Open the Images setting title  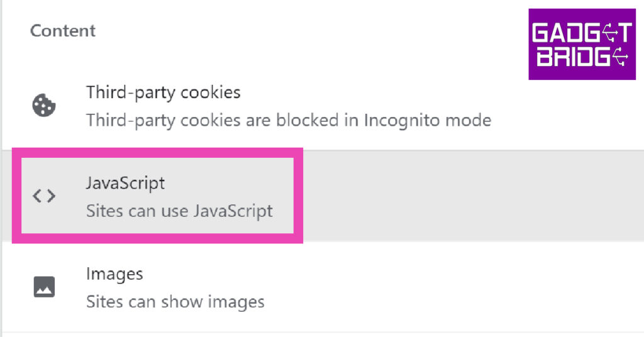click(x=114, y=274)
